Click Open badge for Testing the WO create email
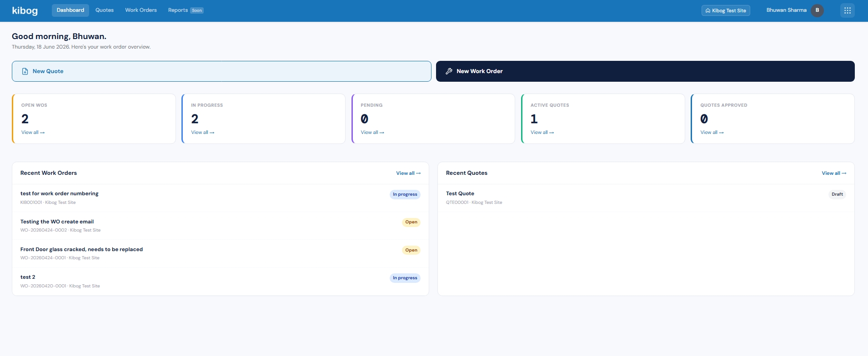This screenshot has width=868, height=356. point(411,222)
